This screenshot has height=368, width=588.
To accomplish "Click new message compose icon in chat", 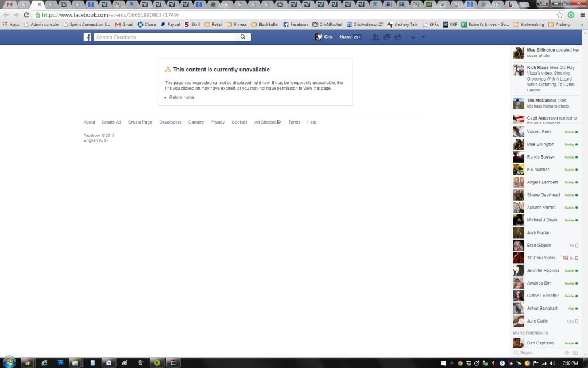I will click(575, 352).
